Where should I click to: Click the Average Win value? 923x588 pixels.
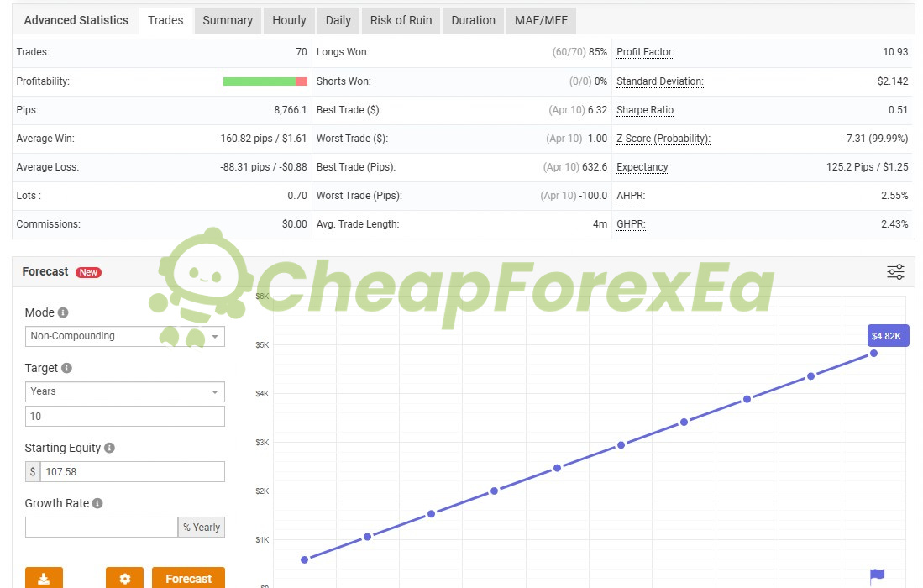pos(264,139)
